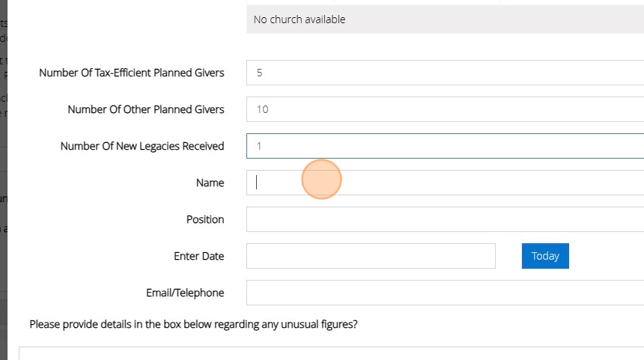Screen dimensions: 644x360
Task: Click the Email/Telephone label
Action: [x=185, y=293]
